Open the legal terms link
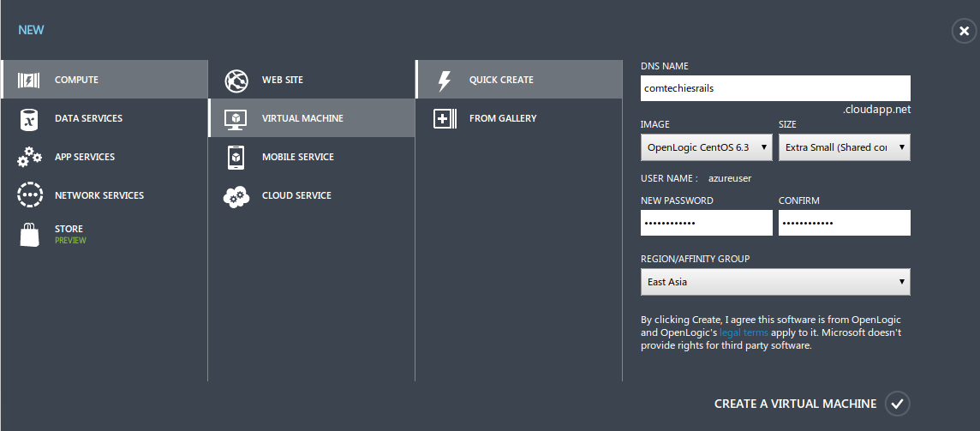 pyautogui.click(x=743, y=332)
